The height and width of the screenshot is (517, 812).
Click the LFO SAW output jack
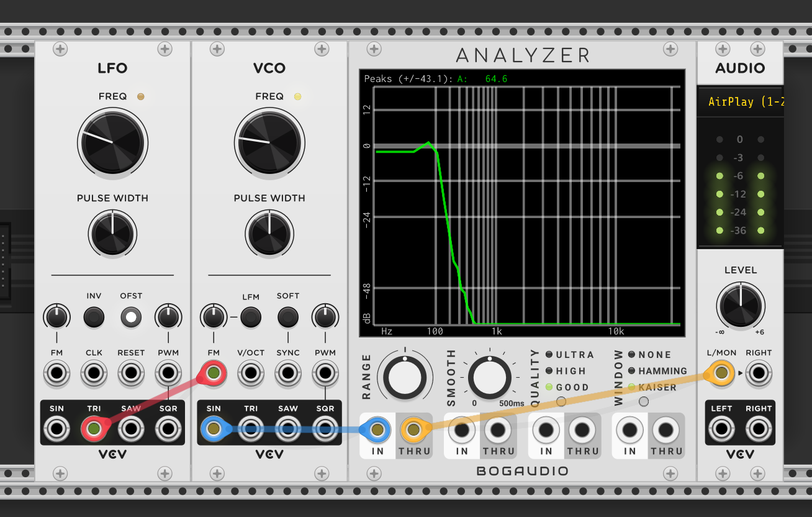(131, 428)
